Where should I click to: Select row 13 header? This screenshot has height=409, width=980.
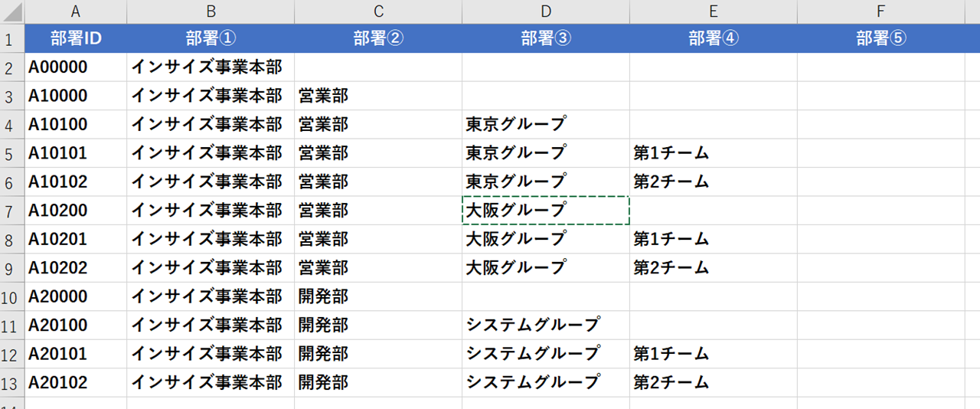click(x=12, y=383)
